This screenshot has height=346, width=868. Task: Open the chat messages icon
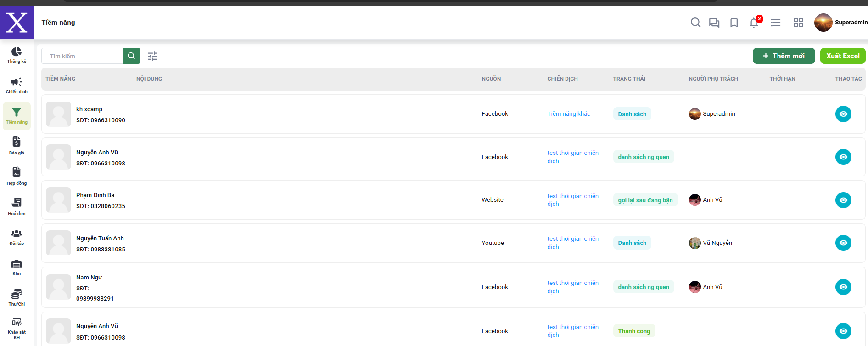(714, 23)
